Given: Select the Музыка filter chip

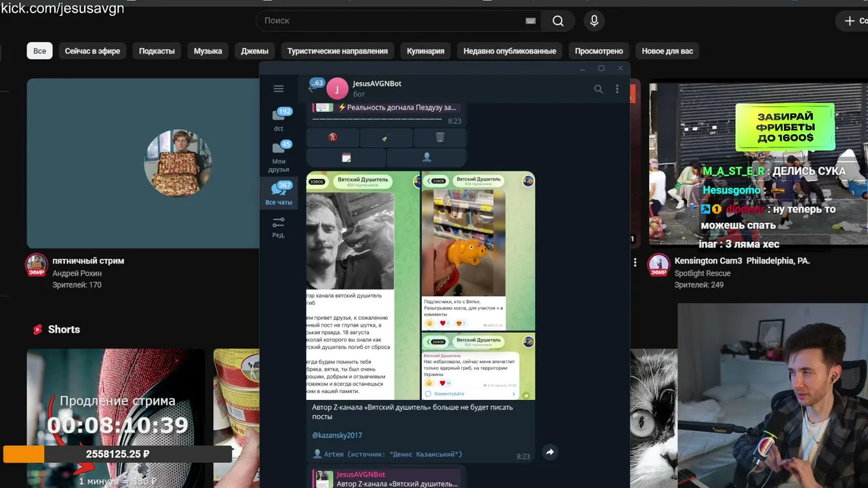Looking at the screenshot, I should tap(208, 51).
